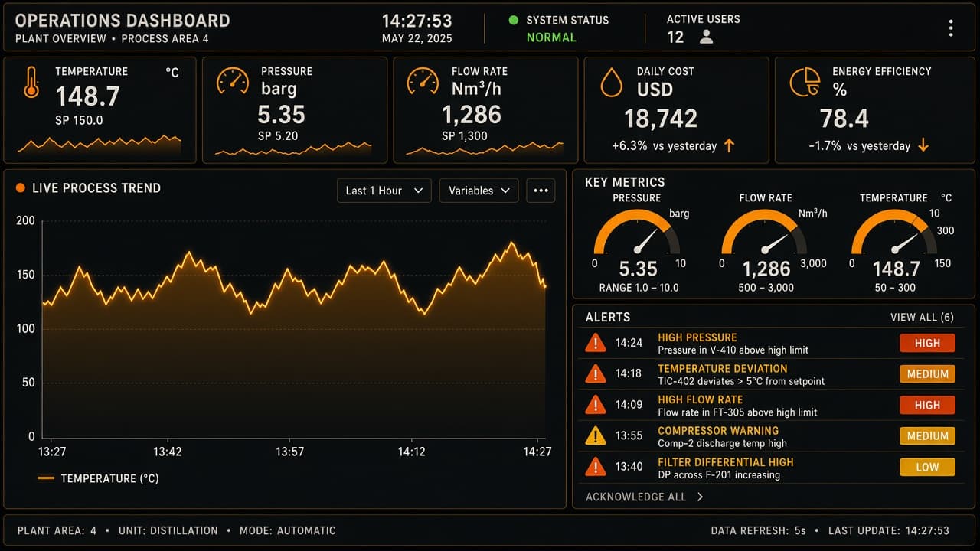Click the thermometer icon on Temperature card
Image resolution: width=980 pixels, height=551 pixels.
coord(31,83)
